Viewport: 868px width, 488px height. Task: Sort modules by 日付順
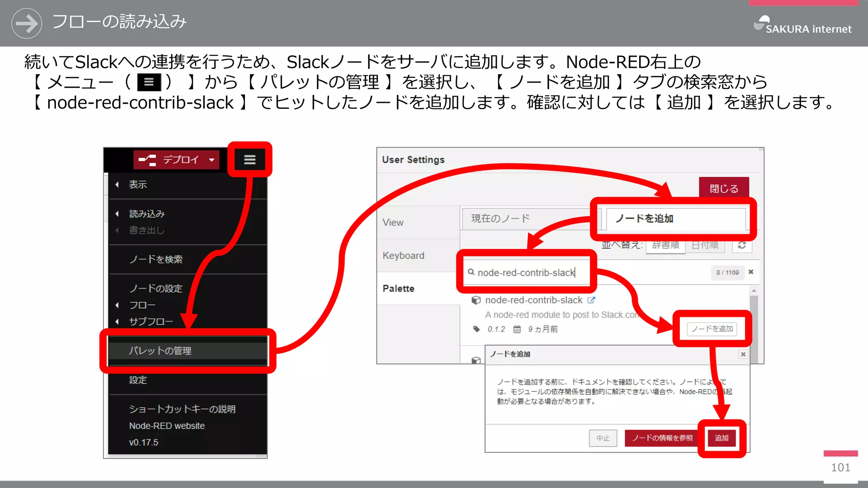[705, 245]
